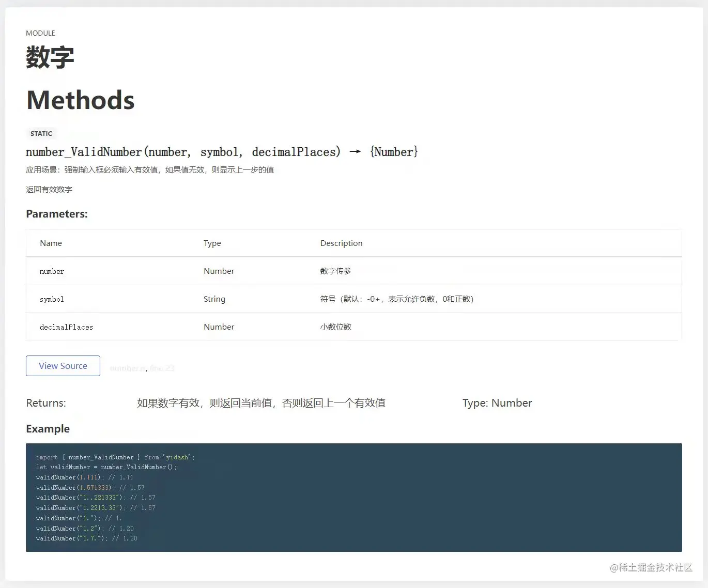This screenshot has height=588, width=708.
Task: Click the 小数位数 description cell
Action: 336,327
